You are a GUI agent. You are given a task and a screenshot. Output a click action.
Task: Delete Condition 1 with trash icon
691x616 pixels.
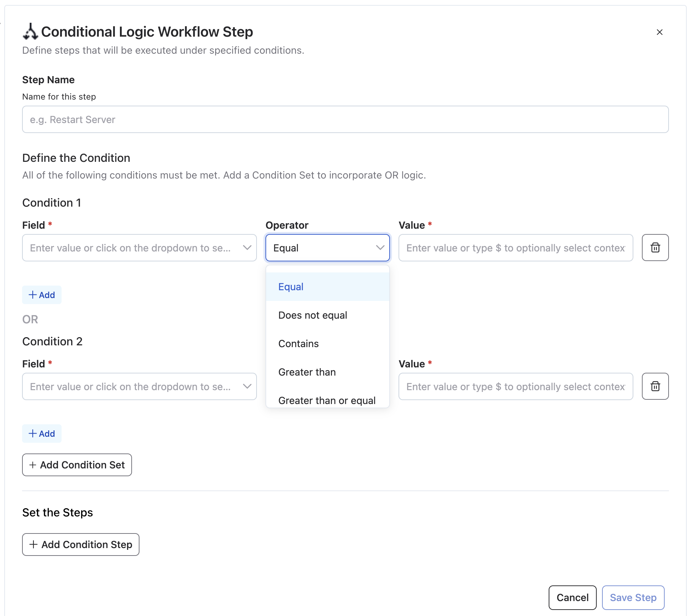pos(655,248)
